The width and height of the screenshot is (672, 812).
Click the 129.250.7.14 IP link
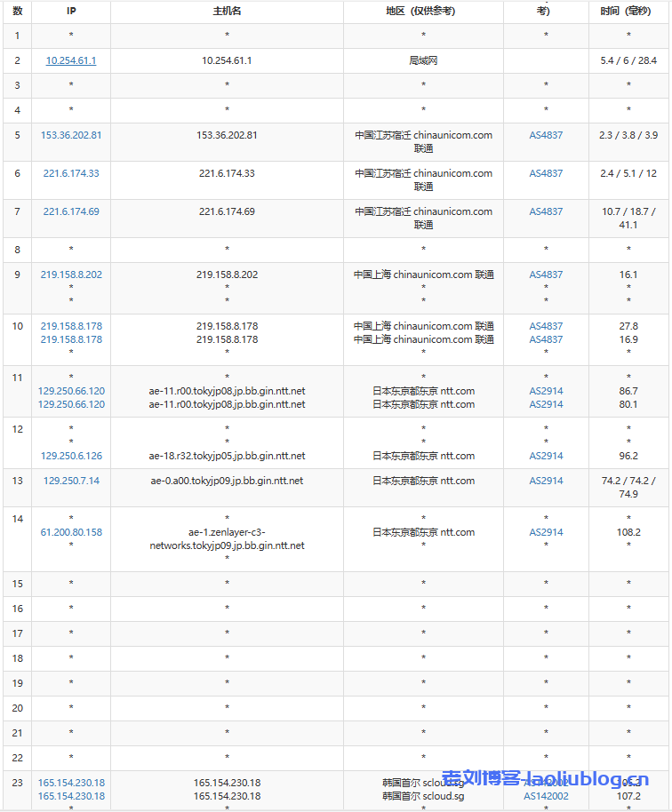point(71,481)
